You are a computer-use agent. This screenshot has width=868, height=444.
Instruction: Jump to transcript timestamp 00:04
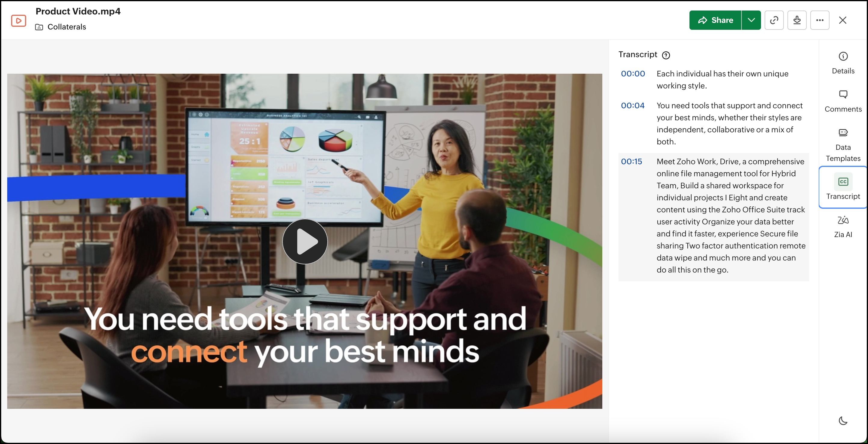pyautogui.click(x=632, y=106)
